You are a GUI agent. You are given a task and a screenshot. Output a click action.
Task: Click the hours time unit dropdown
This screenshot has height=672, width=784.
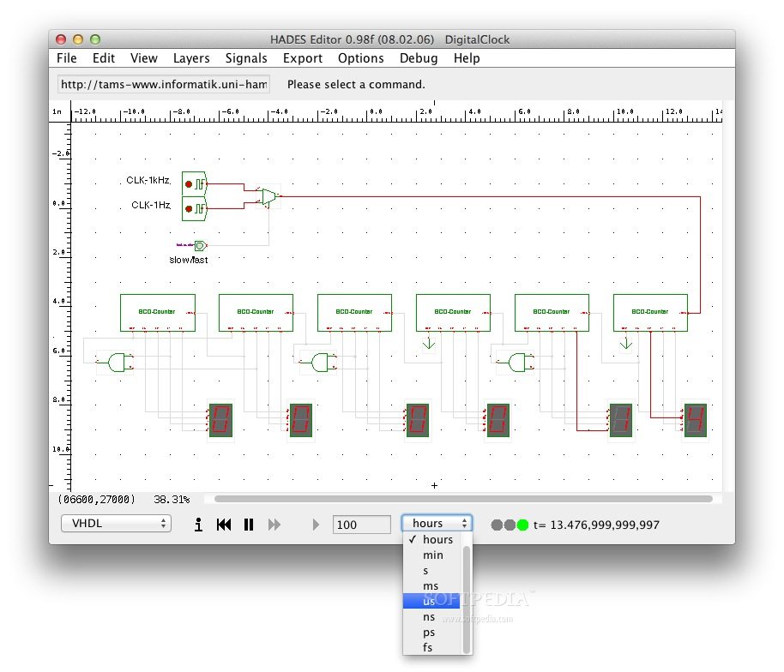click(437, 523)
